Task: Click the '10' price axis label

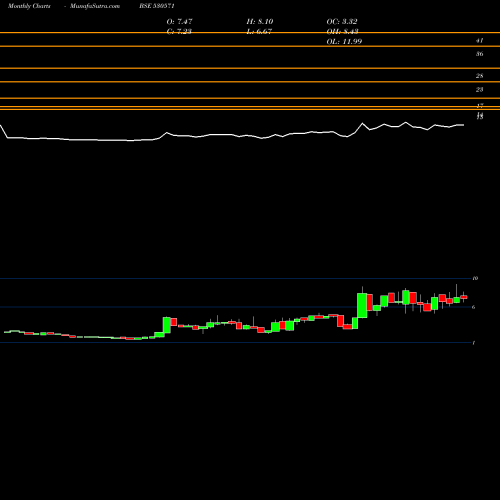Action: (475, 278)
